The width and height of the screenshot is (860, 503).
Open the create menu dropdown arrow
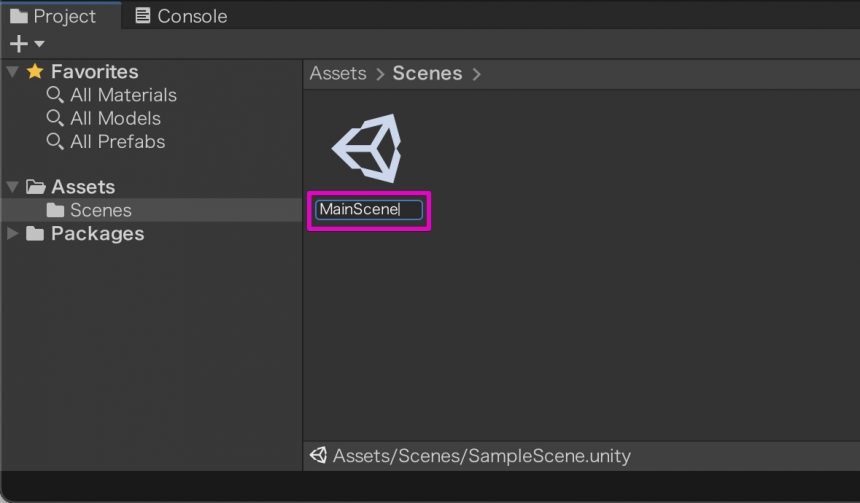point(39,44)
